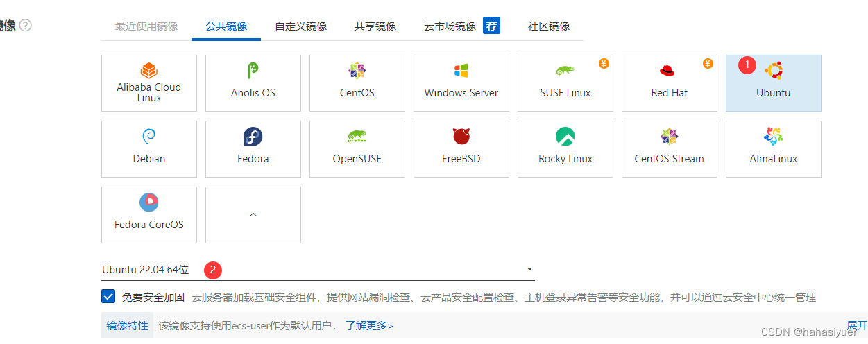The image size is (868, 344).
Task: Select the Fedora CoreOS logo
Action: point(149,202)
